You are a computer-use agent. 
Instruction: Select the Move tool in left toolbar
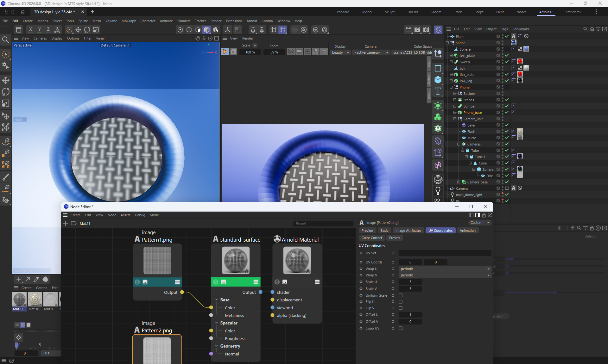(6, 80)
